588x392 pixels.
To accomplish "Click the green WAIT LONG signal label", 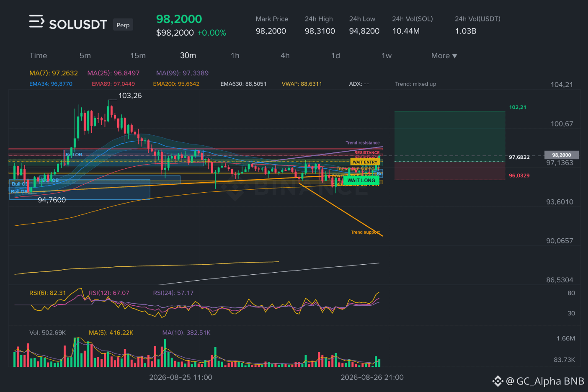I will 361,181.
